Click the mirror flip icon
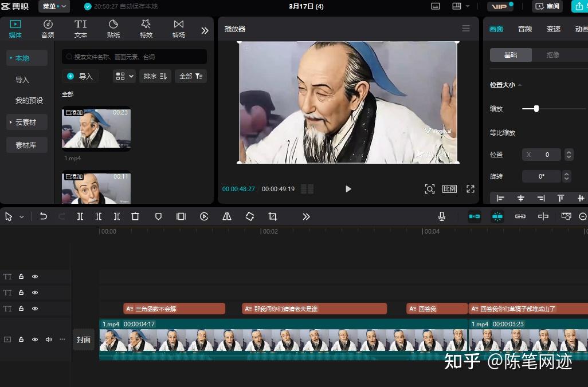Screen dimensions: 588x387 tap(227, 216)
